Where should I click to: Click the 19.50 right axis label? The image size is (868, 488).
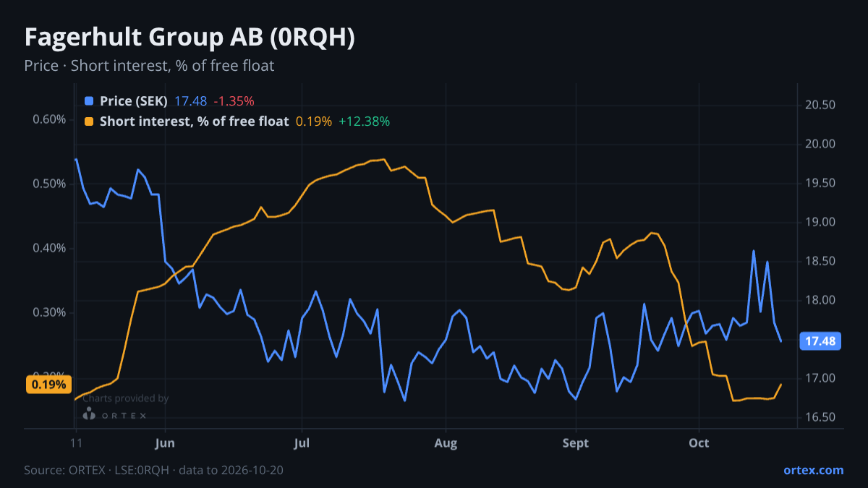(x=820, y=183)
